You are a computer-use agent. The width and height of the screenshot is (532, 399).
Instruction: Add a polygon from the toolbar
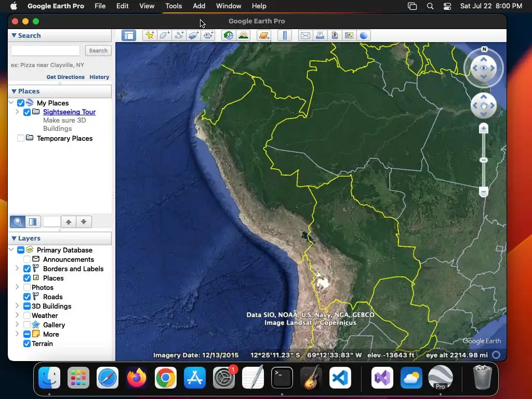[x=164, y=35]
